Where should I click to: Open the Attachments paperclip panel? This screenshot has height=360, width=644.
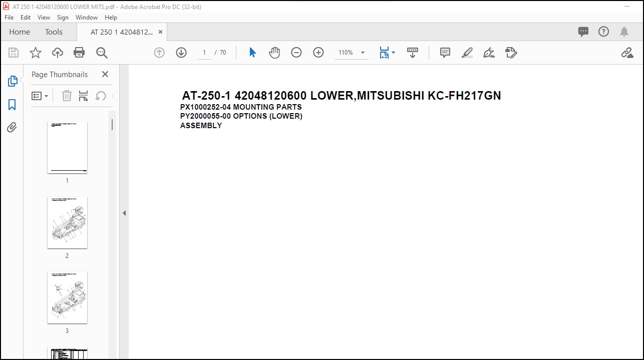12,127
